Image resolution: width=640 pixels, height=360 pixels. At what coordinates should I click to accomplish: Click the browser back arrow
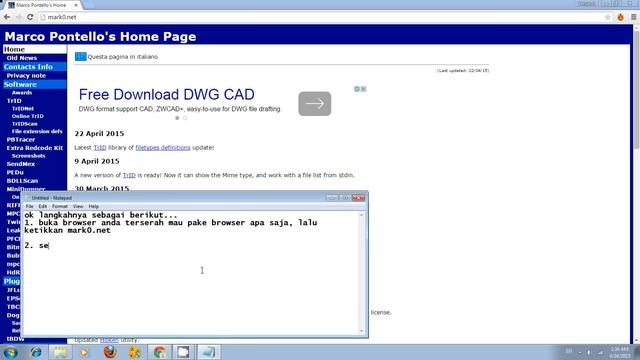[7, 17]
